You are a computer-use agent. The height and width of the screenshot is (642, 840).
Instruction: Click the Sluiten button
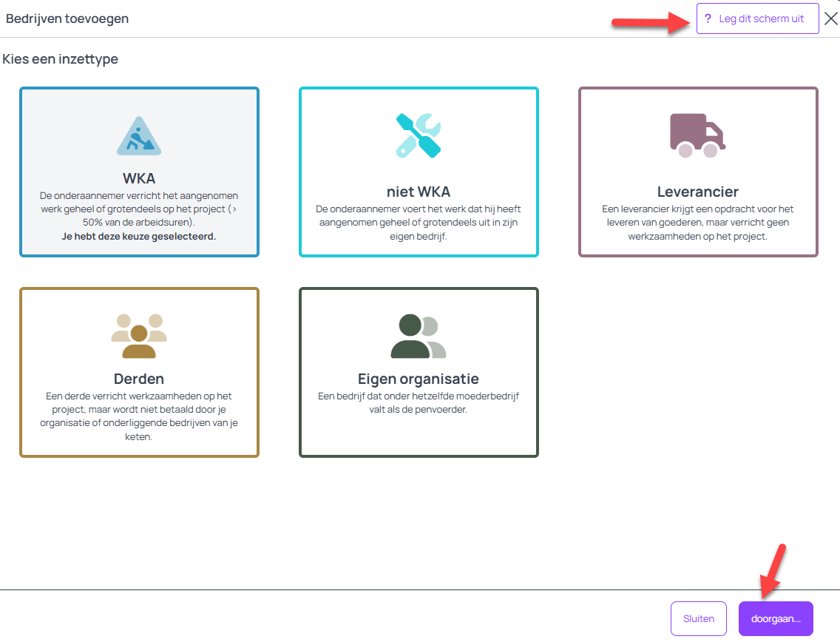coord(699,618)
